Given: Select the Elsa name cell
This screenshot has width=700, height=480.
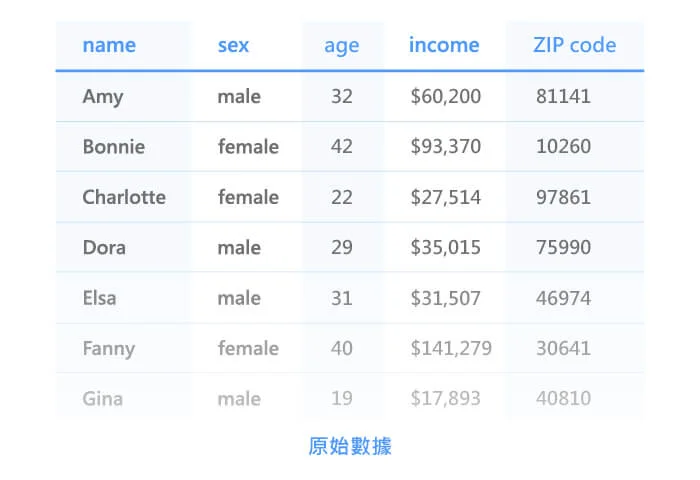Looking at the screenshot, I should pyautogui.click(x=99, y=298).
